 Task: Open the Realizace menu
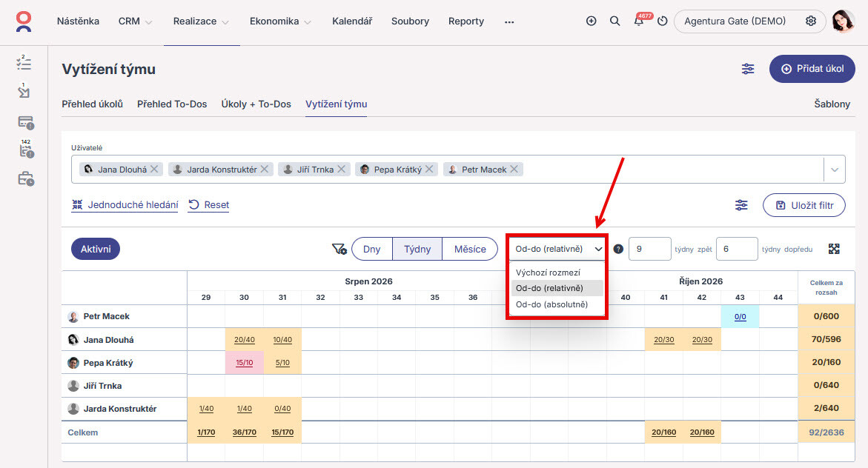200,21
